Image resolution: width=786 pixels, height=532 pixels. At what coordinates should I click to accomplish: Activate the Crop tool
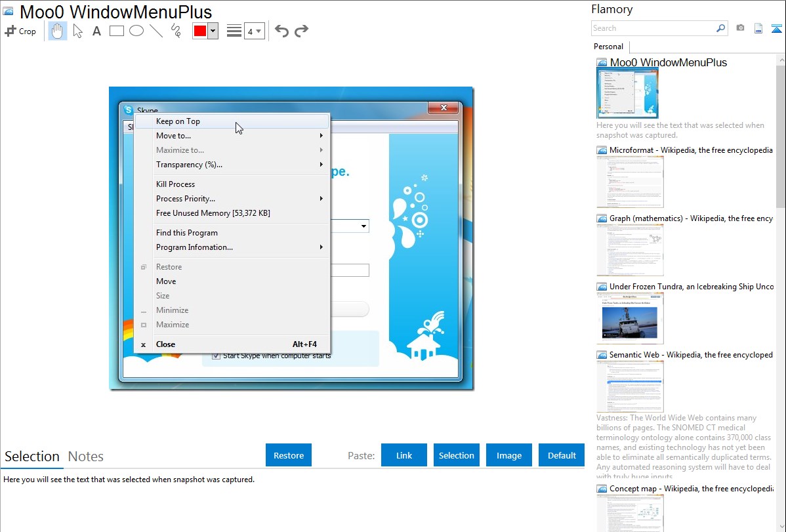point(20,31)
